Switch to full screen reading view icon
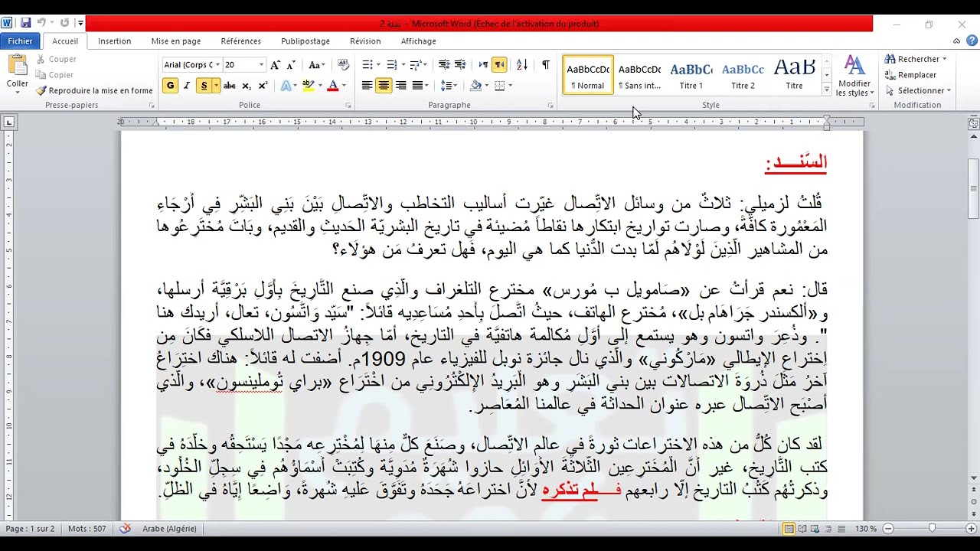The height and width of the screenshot is (551, 980). [801, 529]
